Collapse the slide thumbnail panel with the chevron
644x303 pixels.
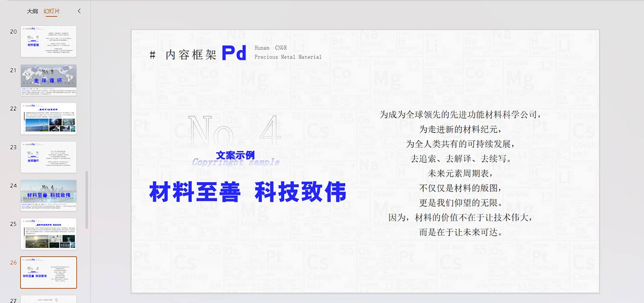tap(79, 11)
